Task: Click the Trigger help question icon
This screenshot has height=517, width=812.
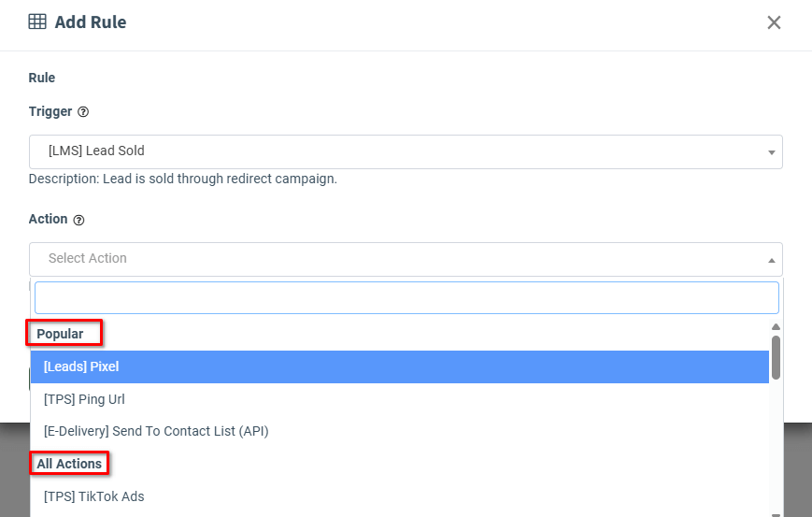Action: (x=83, y=112)
